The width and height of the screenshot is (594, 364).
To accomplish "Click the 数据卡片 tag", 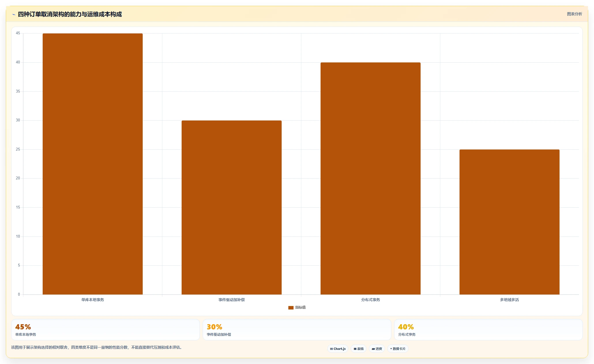I will (x=398, y=349).
